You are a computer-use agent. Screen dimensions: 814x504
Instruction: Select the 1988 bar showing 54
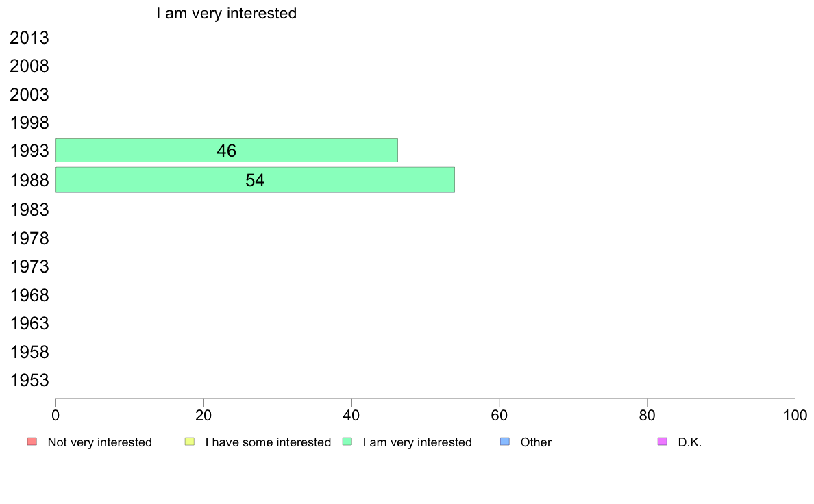(x=255, y=180)
